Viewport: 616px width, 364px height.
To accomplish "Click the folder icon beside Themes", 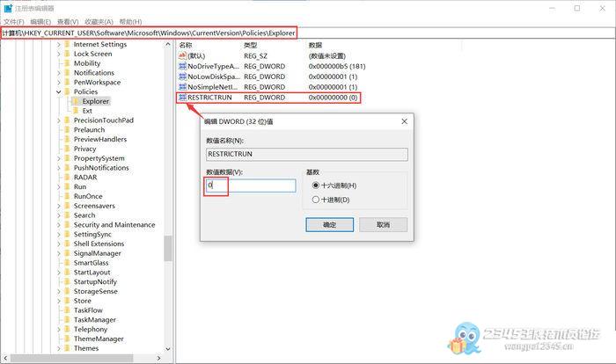I will tap(67, 348).
